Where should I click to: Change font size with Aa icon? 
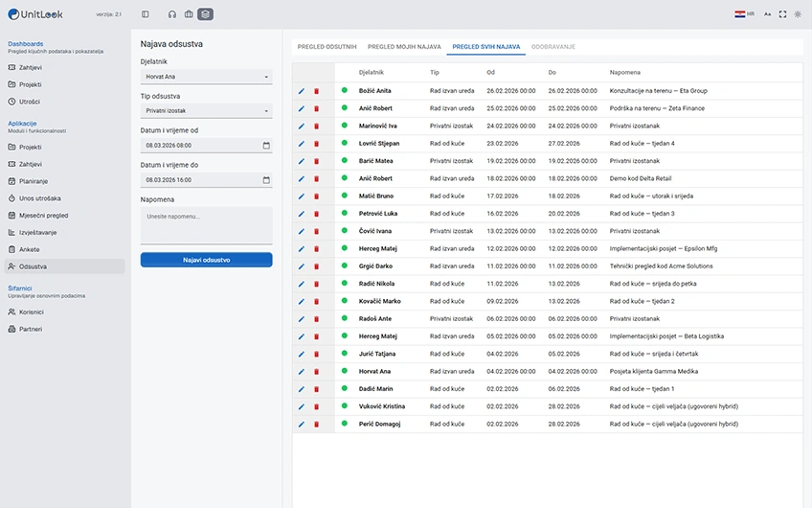click(767, 14)
